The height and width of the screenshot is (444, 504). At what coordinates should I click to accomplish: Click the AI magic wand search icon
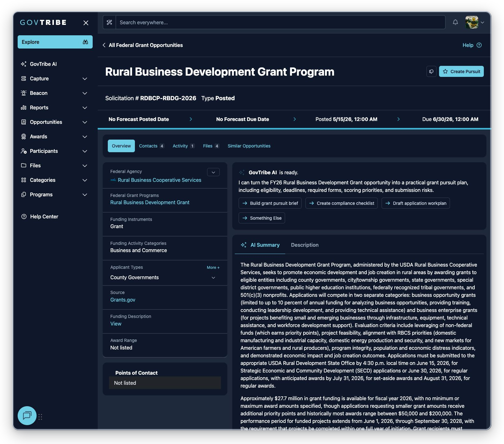pyautogui.click(x=109, y=22)
